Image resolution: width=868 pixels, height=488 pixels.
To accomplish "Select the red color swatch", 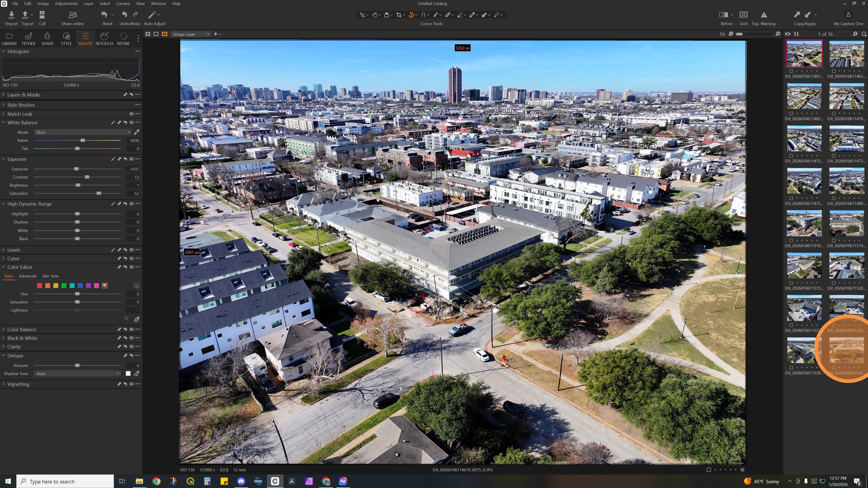I will tap(39, 286).
